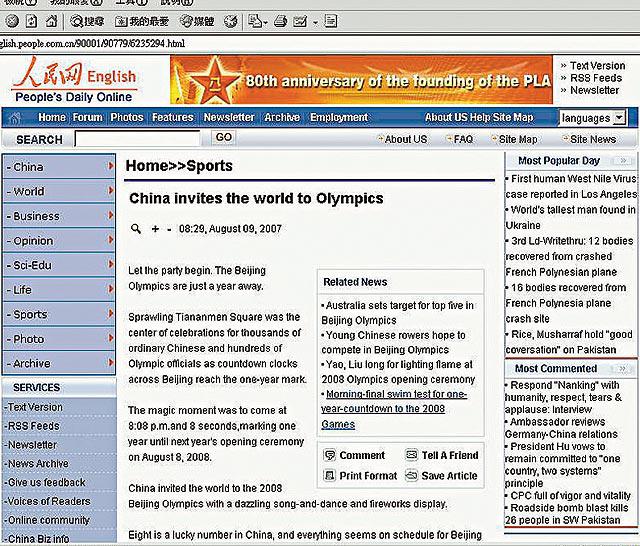Click the Tell A Friend envelope icon
Viewport: 640px width, 546px height.
pos(411,455)
